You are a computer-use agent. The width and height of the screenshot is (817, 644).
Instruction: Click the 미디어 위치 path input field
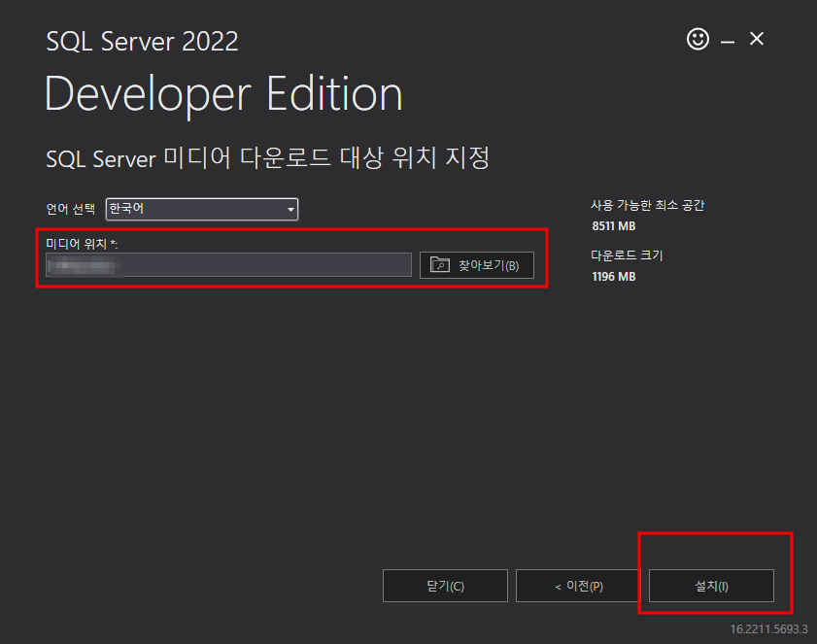point(228,264)
